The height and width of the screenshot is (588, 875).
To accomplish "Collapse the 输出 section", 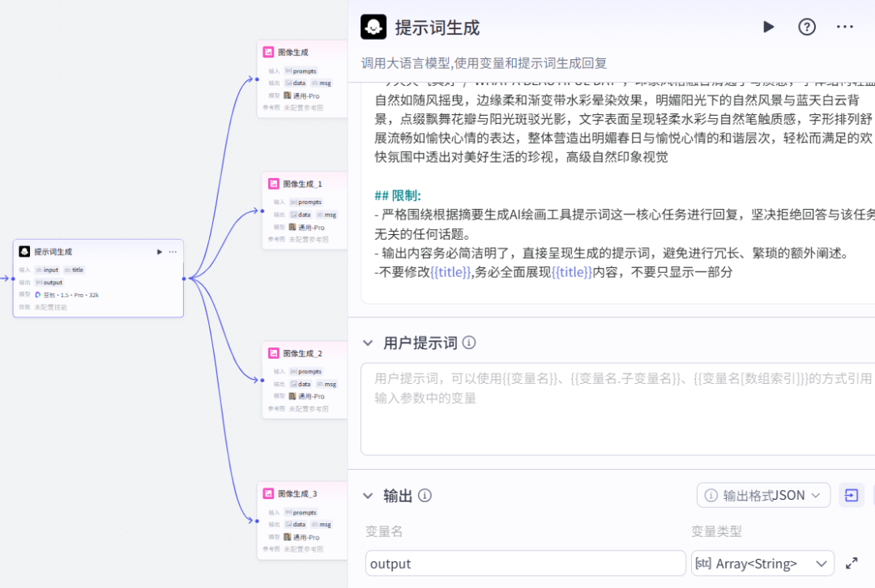I will tap(368, 496).
